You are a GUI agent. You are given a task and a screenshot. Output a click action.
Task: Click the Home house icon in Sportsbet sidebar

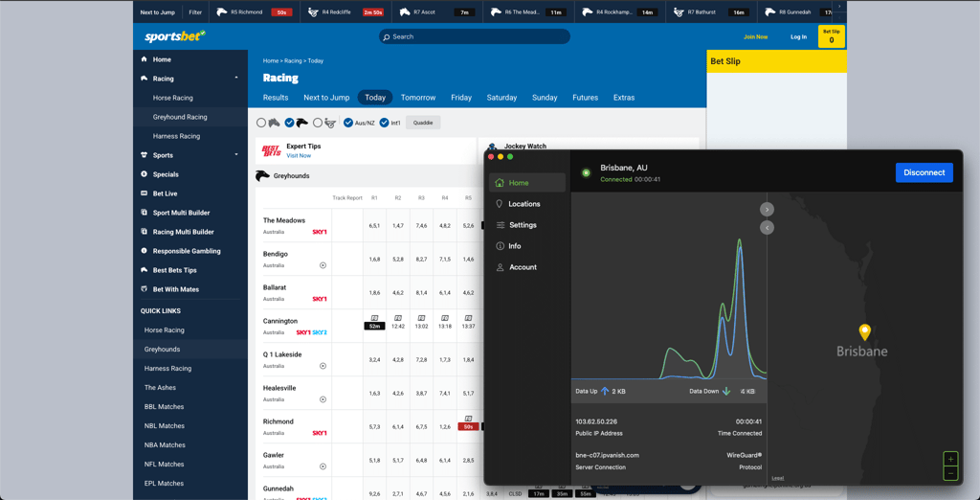pyautogui.click(x=145, y=59)
